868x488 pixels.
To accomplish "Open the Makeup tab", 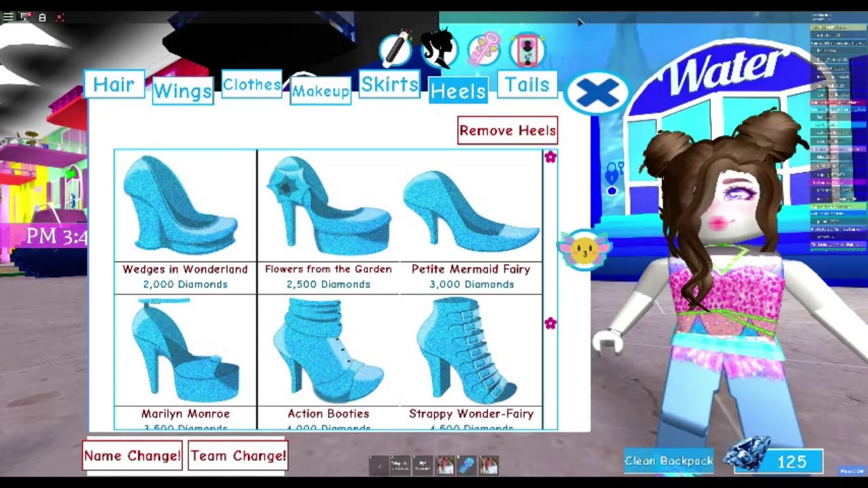I will 321,91.
